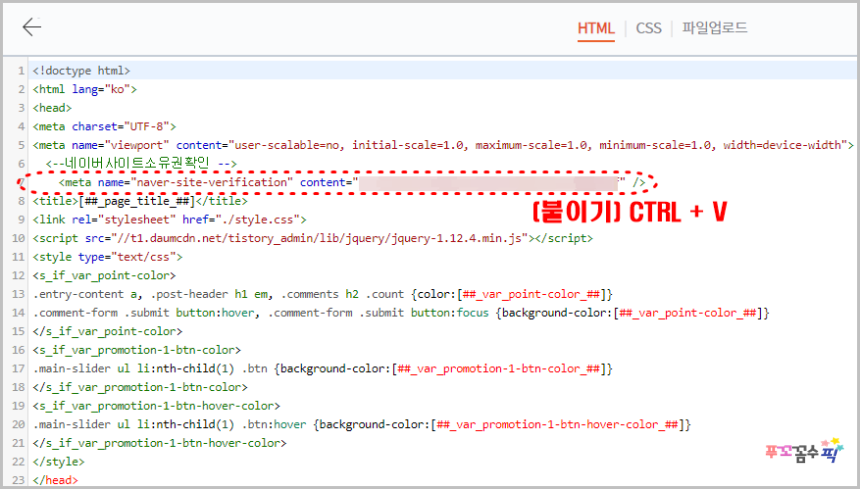Viewport: 860px width, 489px height.
Task: Select the .comment-form .submit button:hover line
Action: point(401,313)
